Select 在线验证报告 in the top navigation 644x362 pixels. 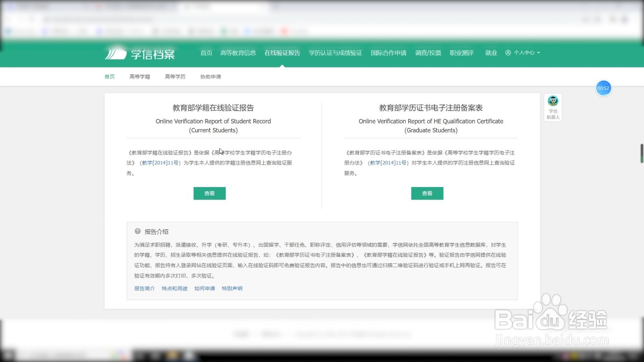(282, 53)
